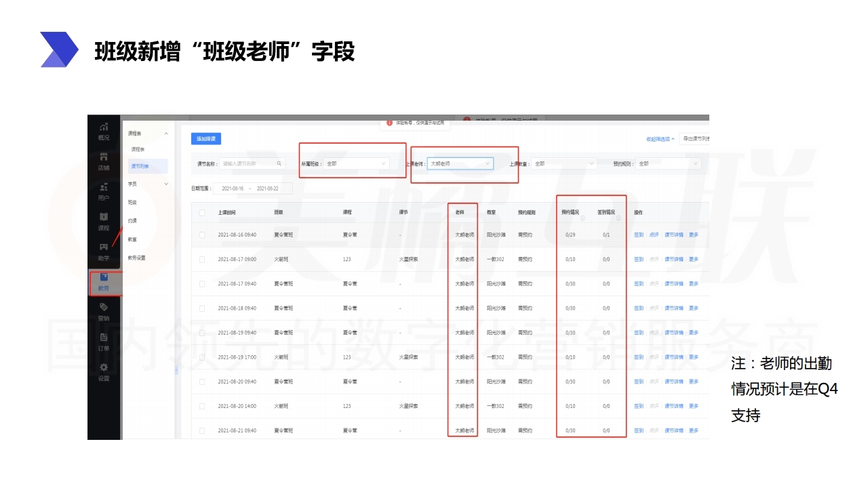The image size is (868, 488).
Task: Open the 上课老师 dropdown showing 大師老师
Action: [x=459, y=163]
